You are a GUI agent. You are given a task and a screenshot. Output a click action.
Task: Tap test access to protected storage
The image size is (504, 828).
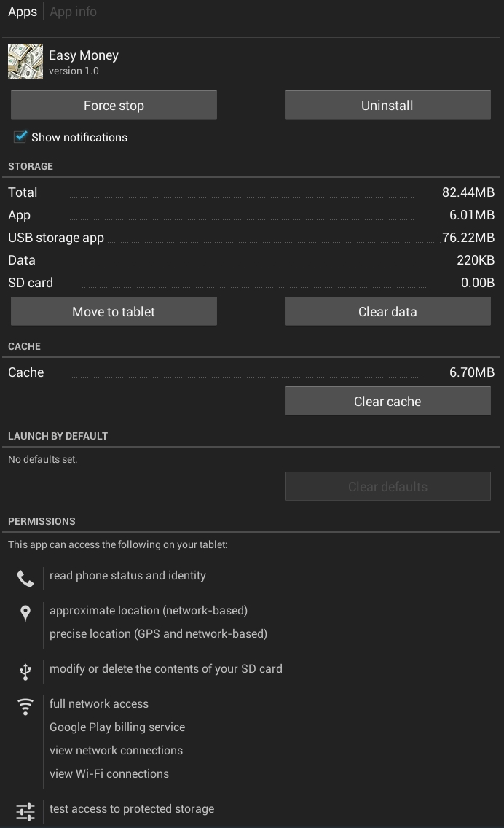coord(132,809)
